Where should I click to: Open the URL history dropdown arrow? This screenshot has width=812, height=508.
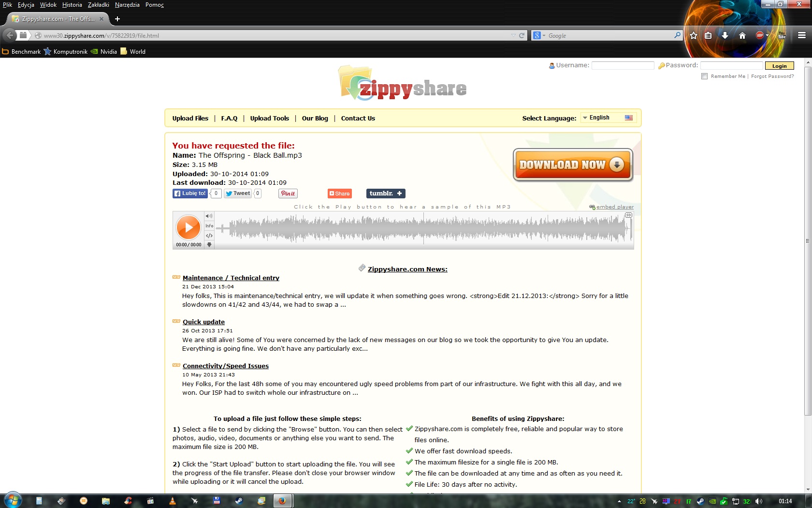tap(513, 35)
